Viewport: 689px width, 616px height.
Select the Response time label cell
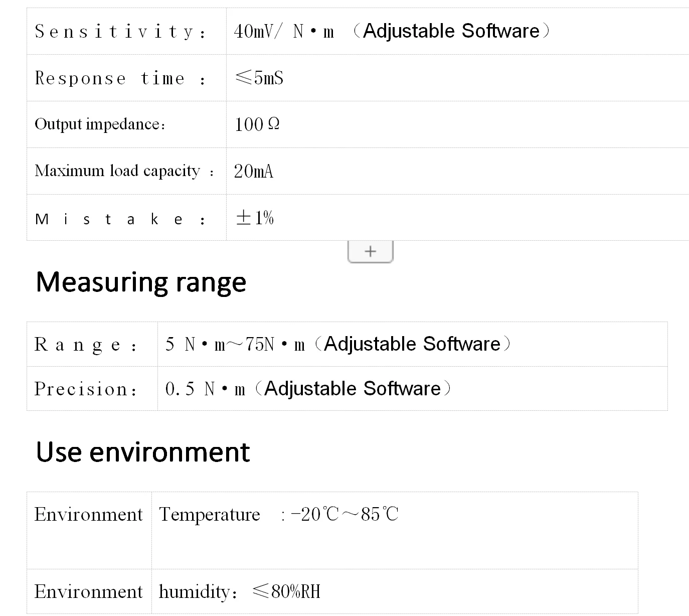coord(120,78)
